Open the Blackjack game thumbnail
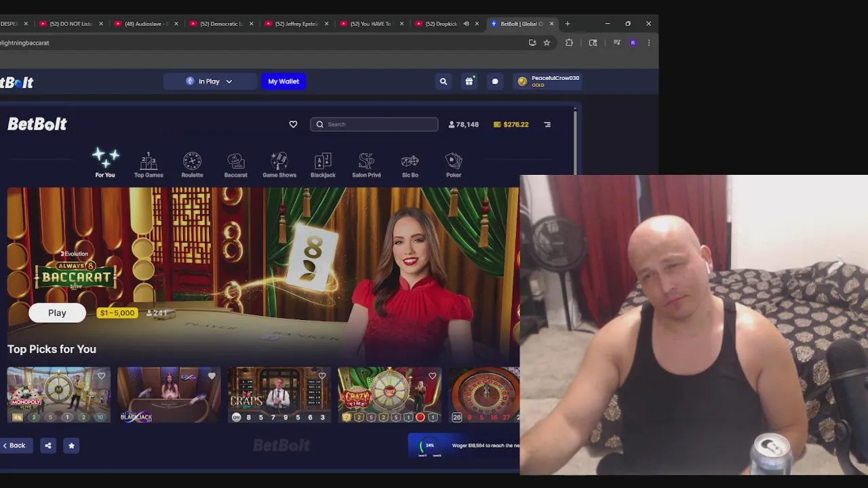 tap(169, 394)
